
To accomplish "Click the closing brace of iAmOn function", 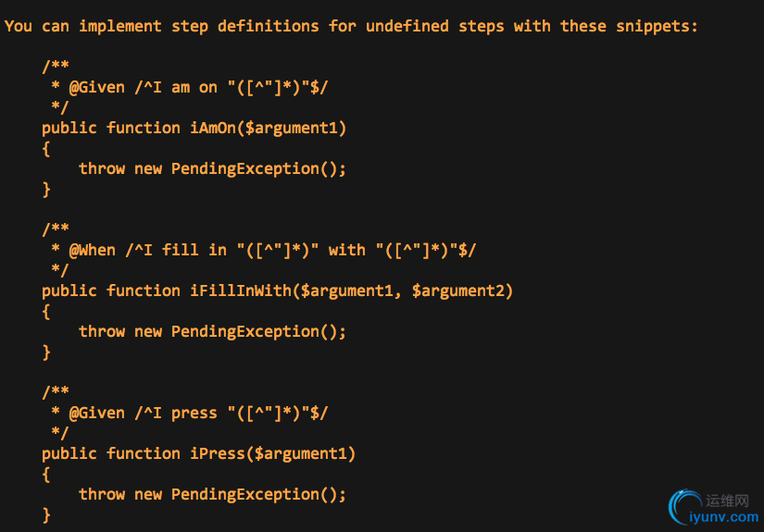I will point(46,190).
